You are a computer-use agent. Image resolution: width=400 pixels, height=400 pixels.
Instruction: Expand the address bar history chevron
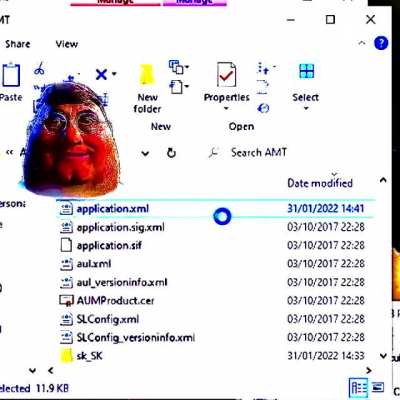145,154
